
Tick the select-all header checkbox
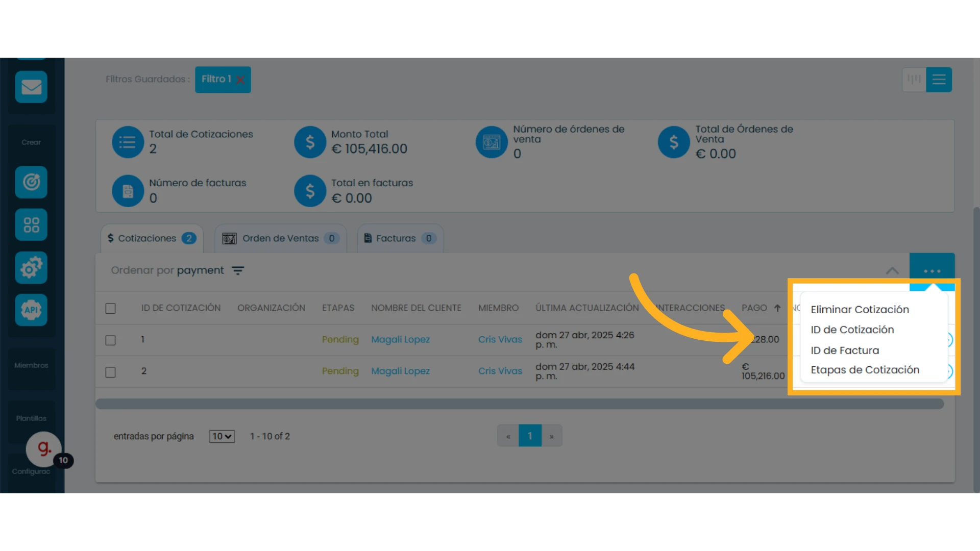(110, 308)
